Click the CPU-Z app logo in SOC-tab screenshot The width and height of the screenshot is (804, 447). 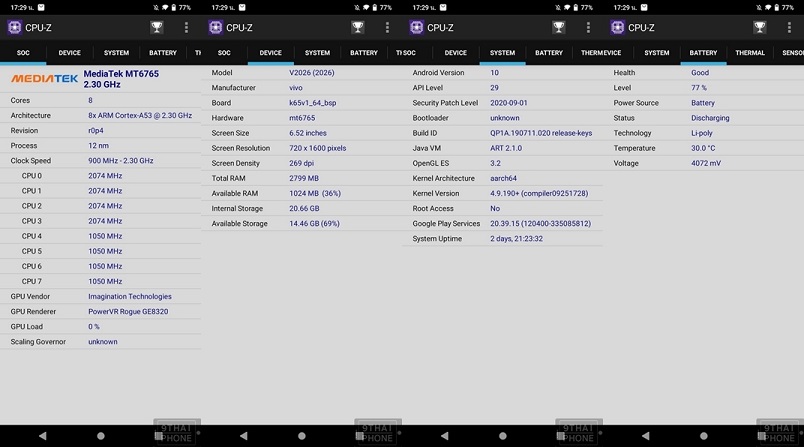14,27
